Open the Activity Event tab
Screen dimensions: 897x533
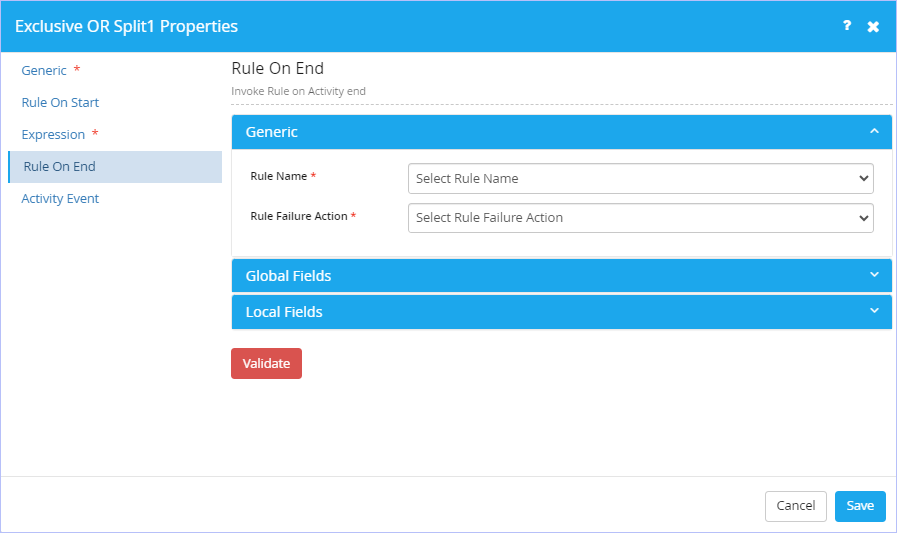(x=60, y=198)
